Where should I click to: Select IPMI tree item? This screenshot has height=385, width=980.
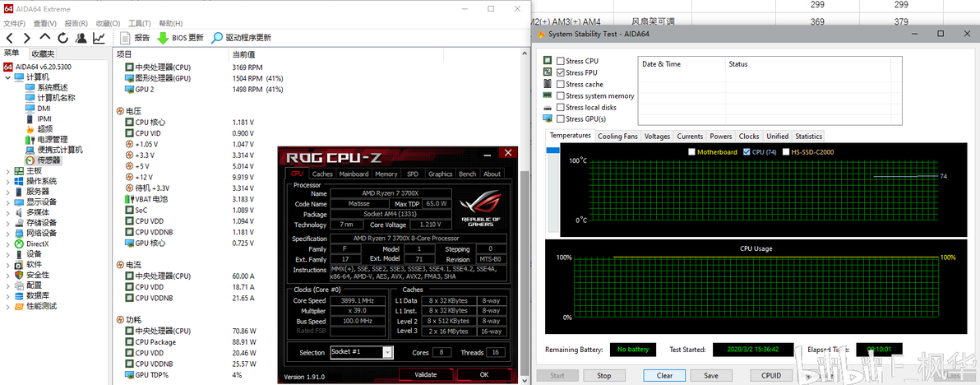[44, 118]
